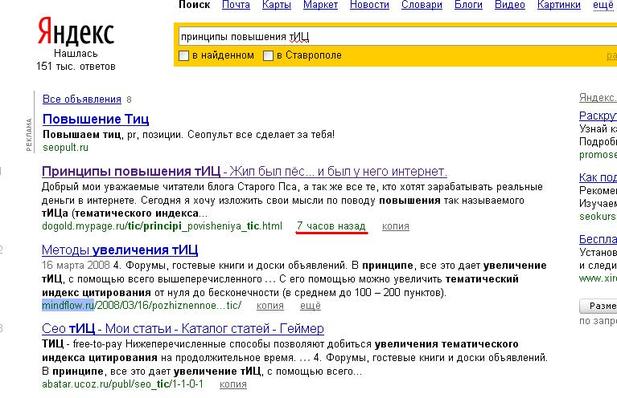Screen dimensions: 617x398
Task: Open Маркет from the top menu
Action: [x=320, y=5]
